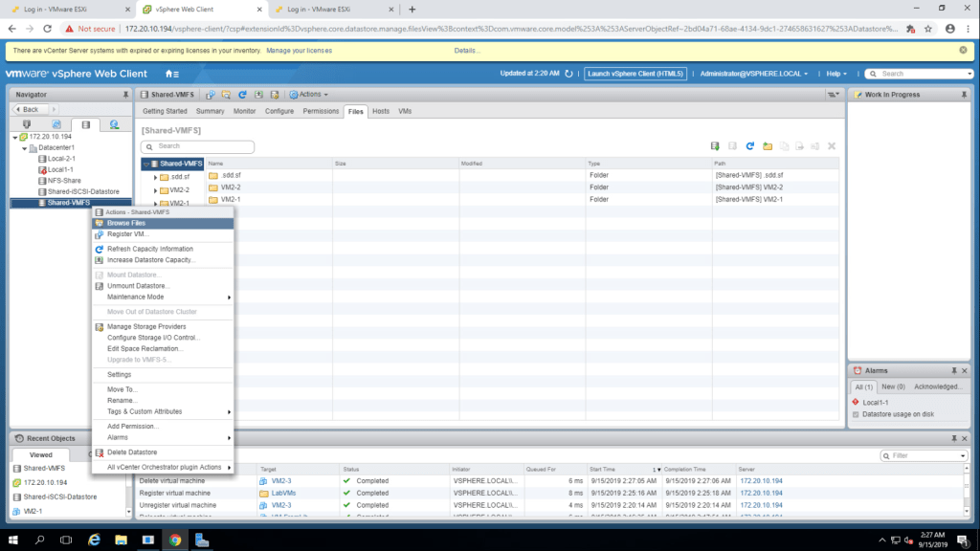Open the Storage inventory tab in Navigator
Screen dimensions: 980x551
tap(85, 124)
